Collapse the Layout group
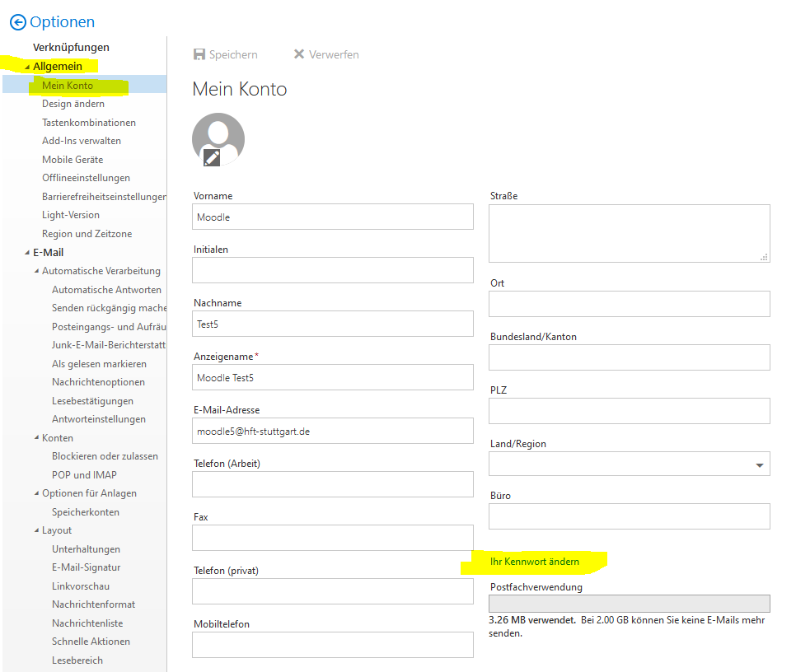This screenshot has height=672, width=810. pyautogui.click(x=36, y=531)
